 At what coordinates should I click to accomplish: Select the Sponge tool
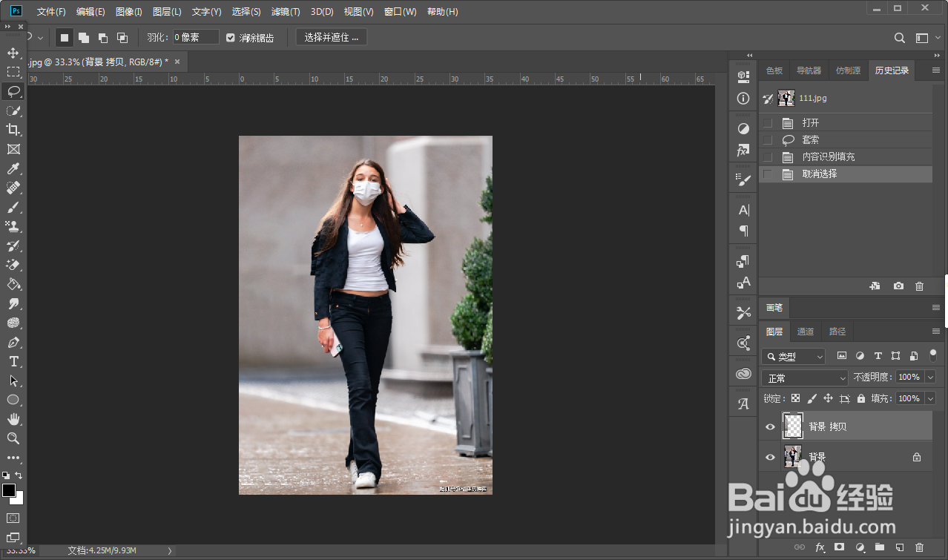[13, 323]
